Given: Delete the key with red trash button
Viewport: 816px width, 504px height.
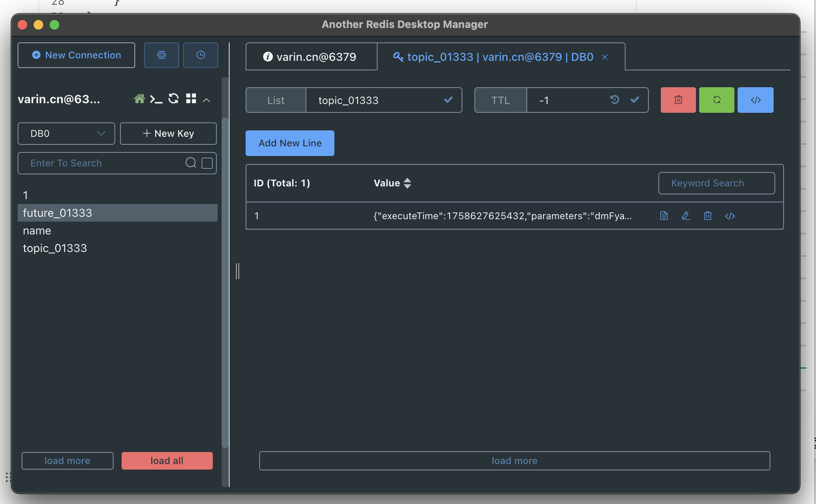Looking at the screenshot, I should click(678, 100).
